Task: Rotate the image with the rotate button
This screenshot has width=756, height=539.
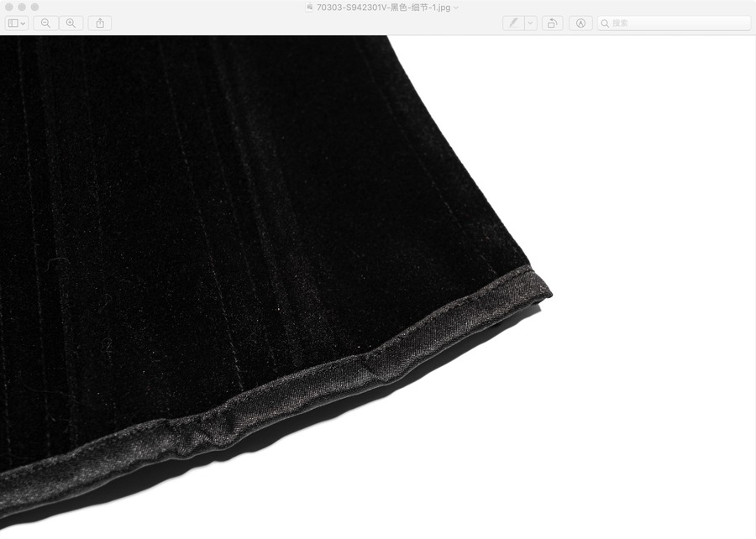Action: pos(552,24)
